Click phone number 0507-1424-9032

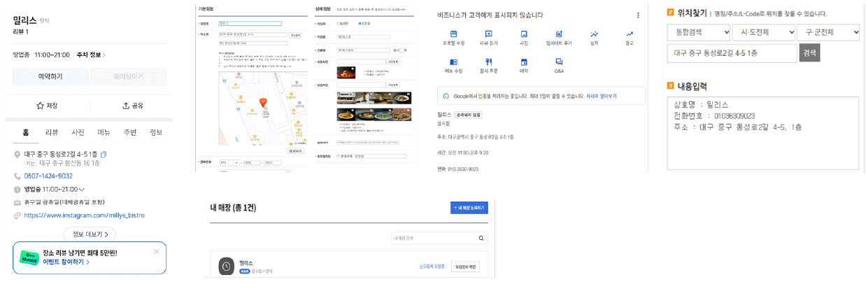pos(48,176)
